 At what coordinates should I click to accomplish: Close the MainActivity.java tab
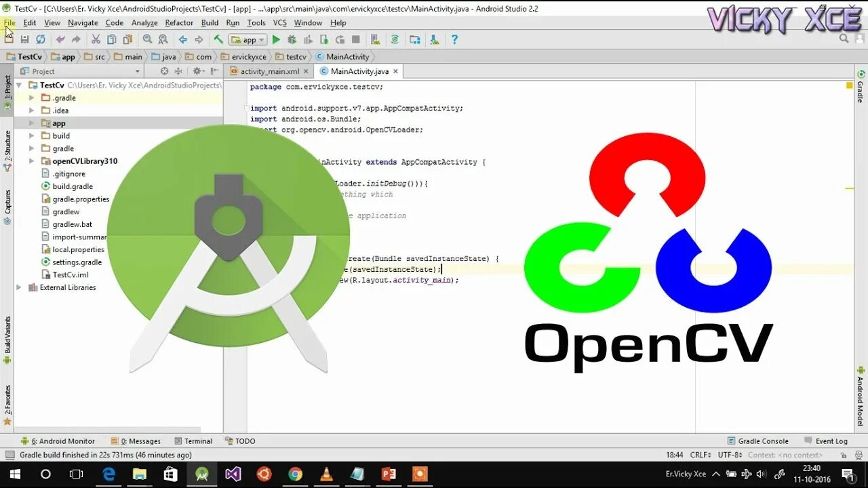point(395,71)
